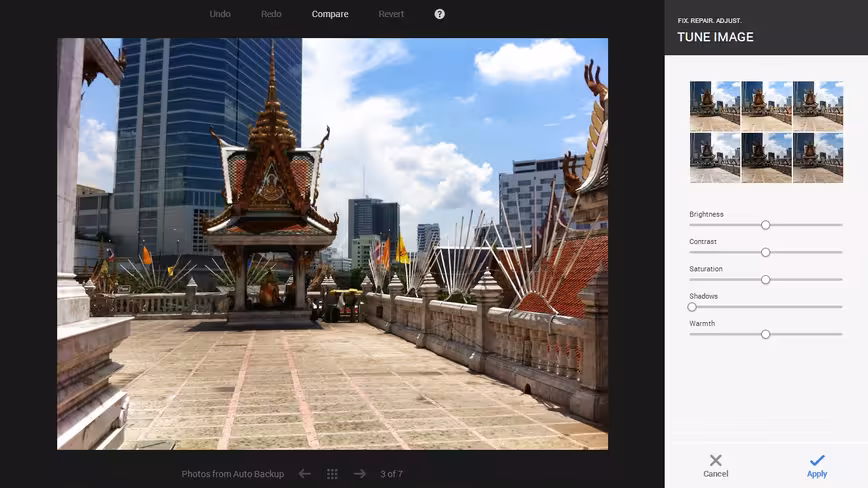Click the Photos from Auto Backup label

click(x=232, y=474)
